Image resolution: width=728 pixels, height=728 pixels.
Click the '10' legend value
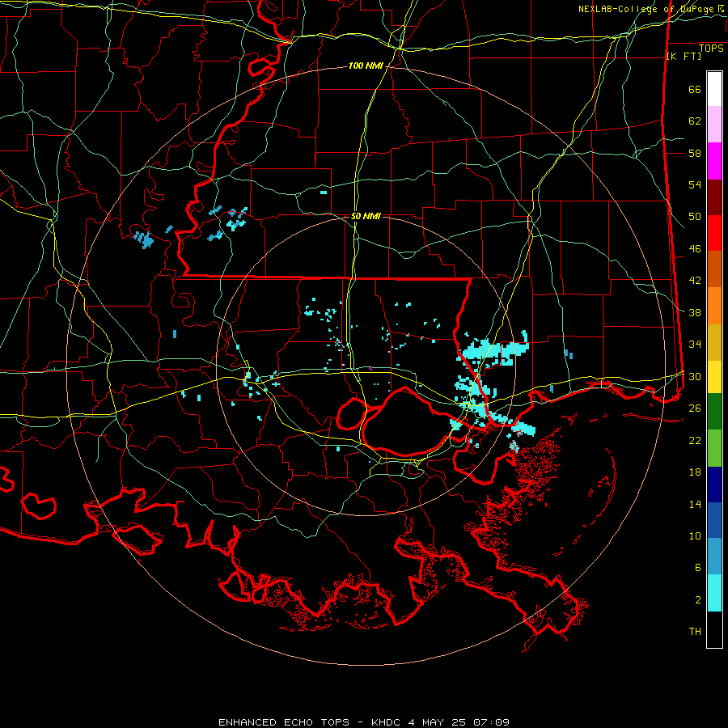pos(695,536)
